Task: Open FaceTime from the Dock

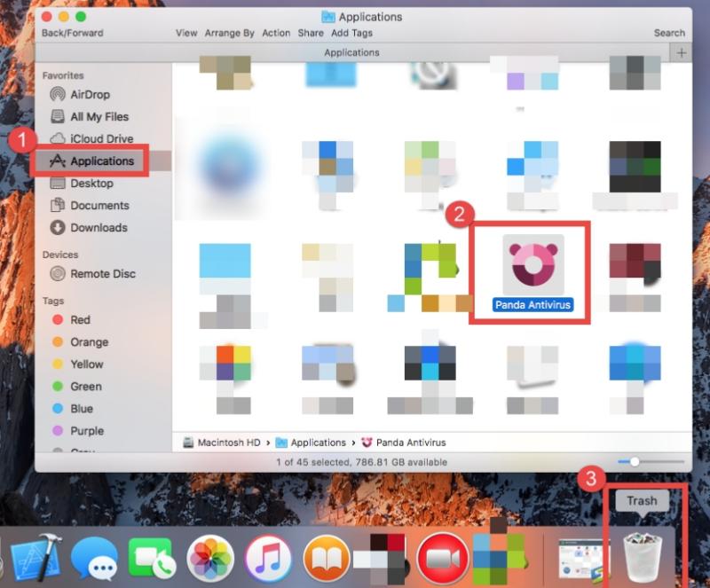Action: [152, 558]
